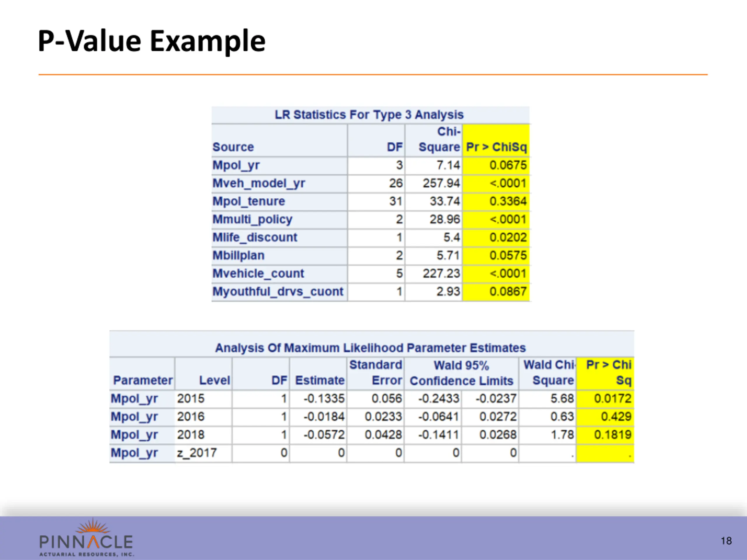Click the highlighted p-value 0.429
This screenshot has width=747, height=560.
pos(616,416)
